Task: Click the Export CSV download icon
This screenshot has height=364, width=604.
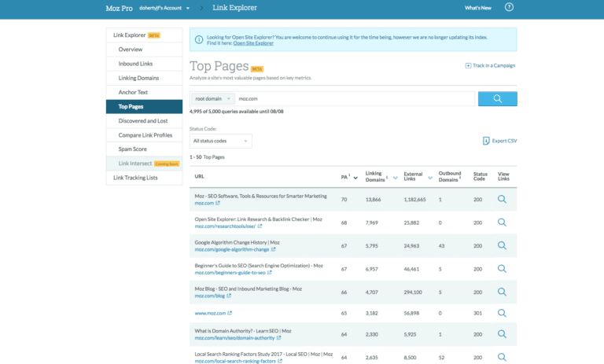Action: coord(486,141)
